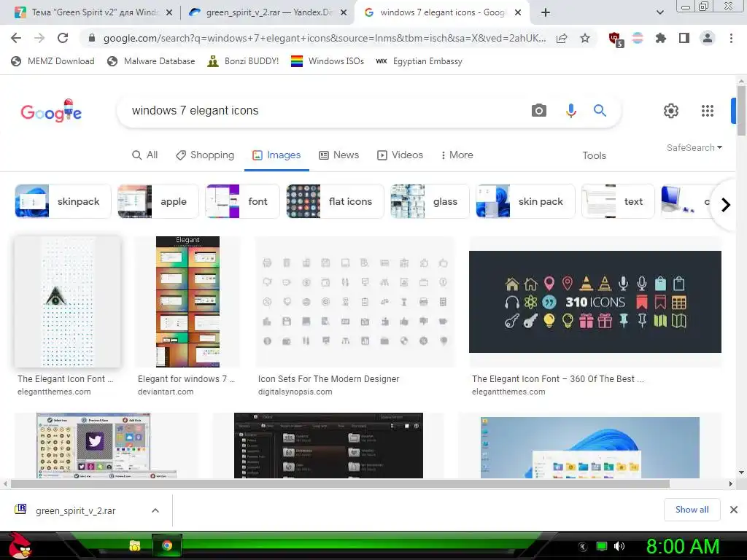Filter by glass chip
The image size is (747, 560).
pos(430,201)
